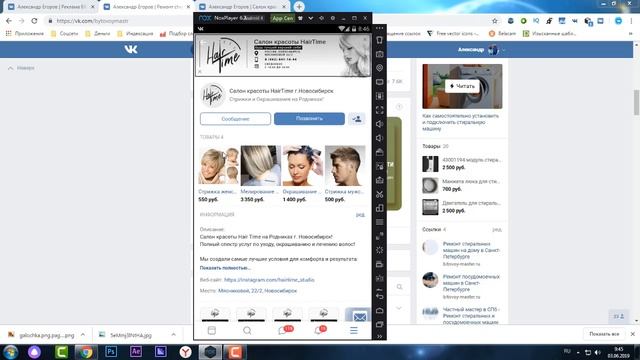Open Photoshop from Windows taskbar
The height and width of the screenshot is (360, 640).
point(111,351)
